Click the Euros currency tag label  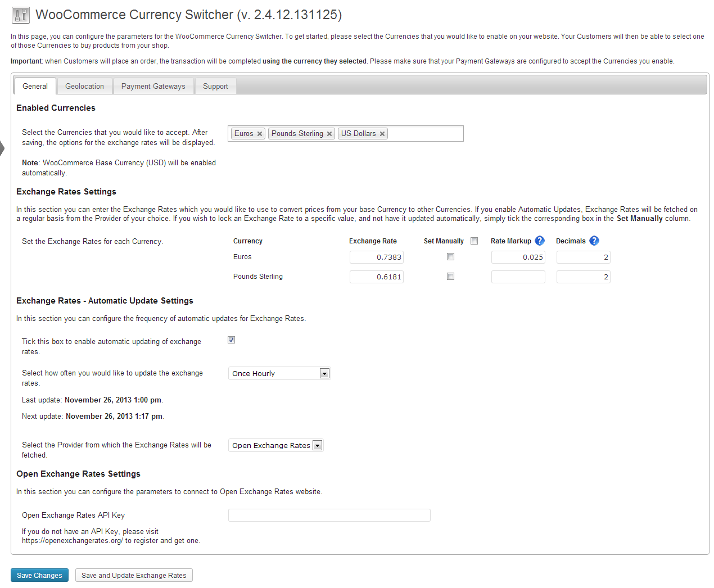point(244,134)
